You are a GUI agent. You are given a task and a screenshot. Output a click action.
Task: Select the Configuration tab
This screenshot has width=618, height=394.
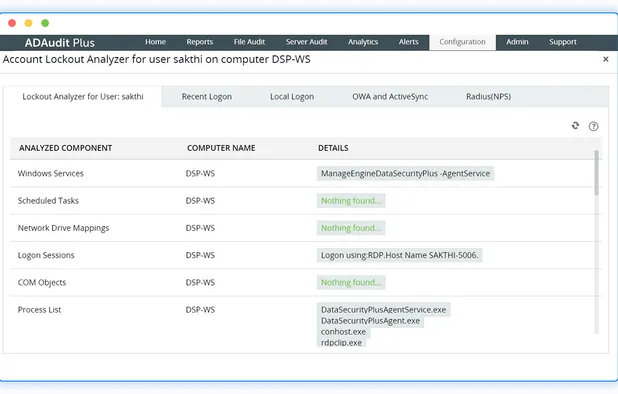pos(462,42)
